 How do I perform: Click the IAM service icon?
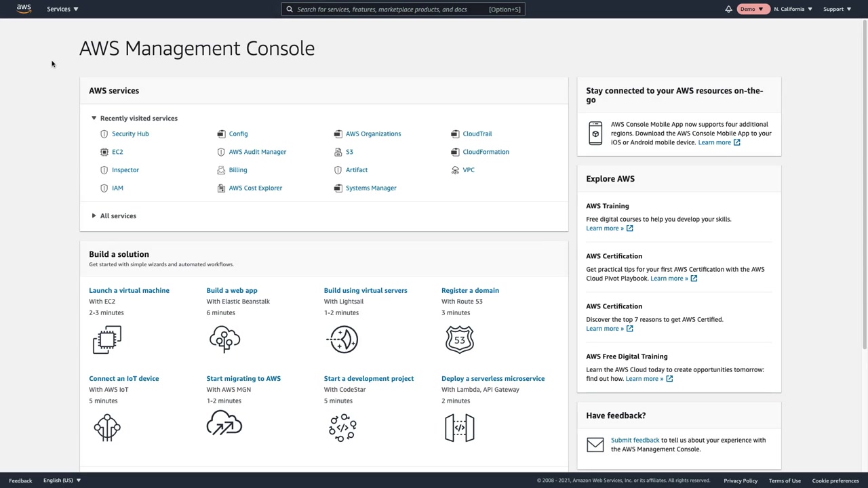click(104, 188)
